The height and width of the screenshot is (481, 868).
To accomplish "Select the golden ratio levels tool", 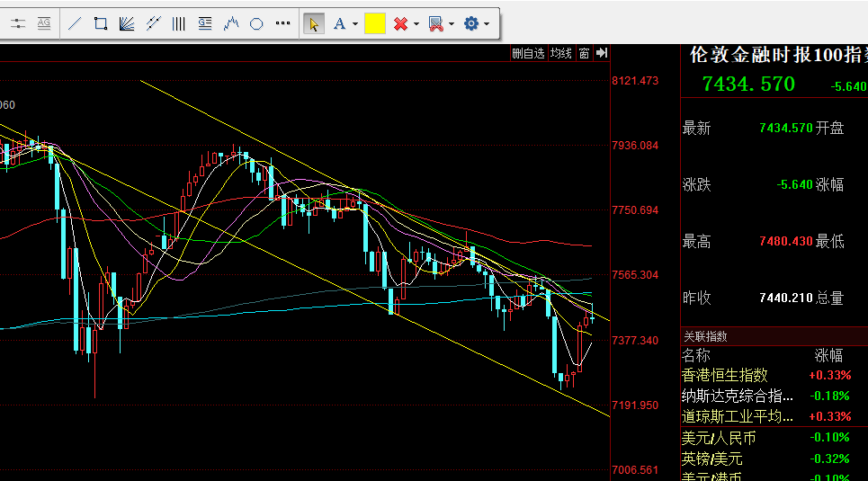I will [x=205, y=23].
